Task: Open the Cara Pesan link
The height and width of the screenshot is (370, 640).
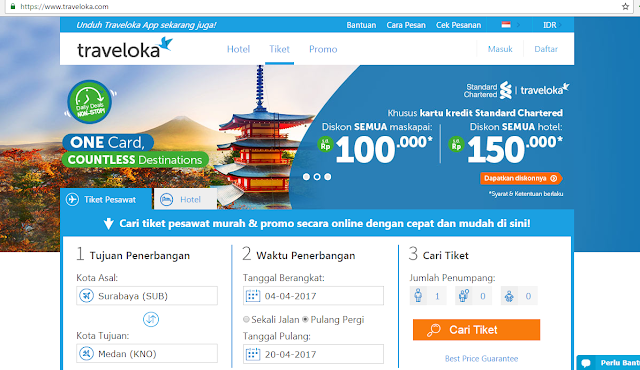Action: pyautogui.click(x=406, y=25)
